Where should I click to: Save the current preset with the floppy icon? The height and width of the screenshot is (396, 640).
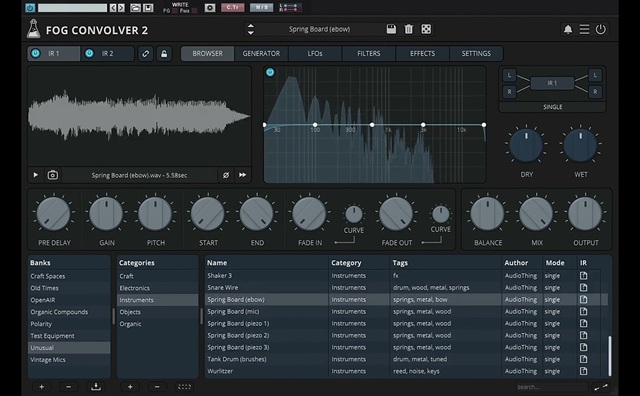point(391,29)
